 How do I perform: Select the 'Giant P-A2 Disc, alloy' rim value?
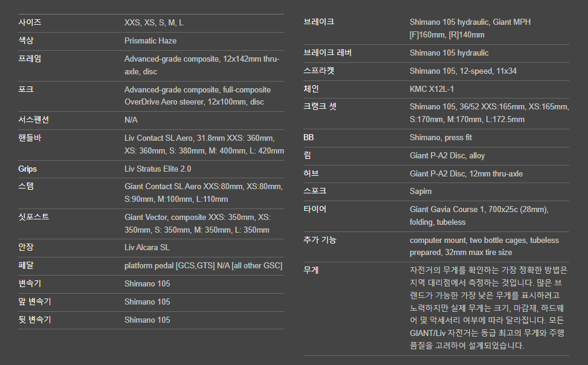[447, 156]
